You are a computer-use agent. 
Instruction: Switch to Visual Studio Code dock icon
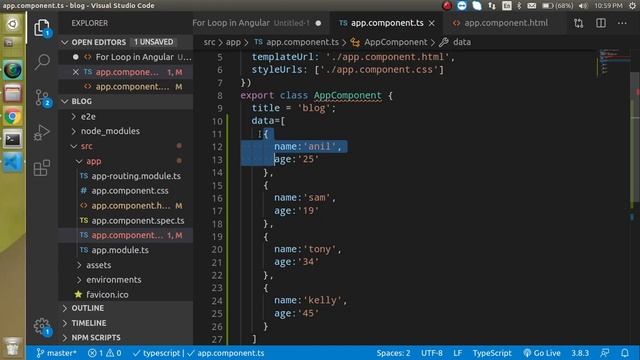(x=13, y=162)
